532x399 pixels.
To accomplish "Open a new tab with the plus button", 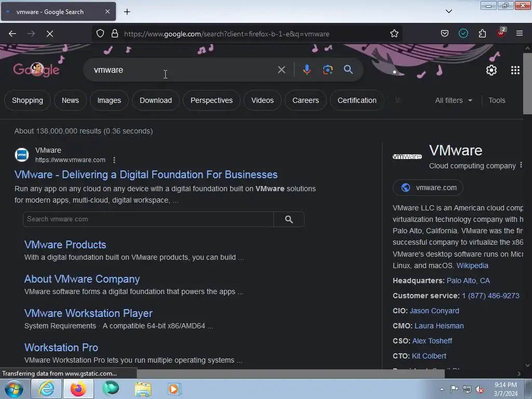I will (127, 12).
